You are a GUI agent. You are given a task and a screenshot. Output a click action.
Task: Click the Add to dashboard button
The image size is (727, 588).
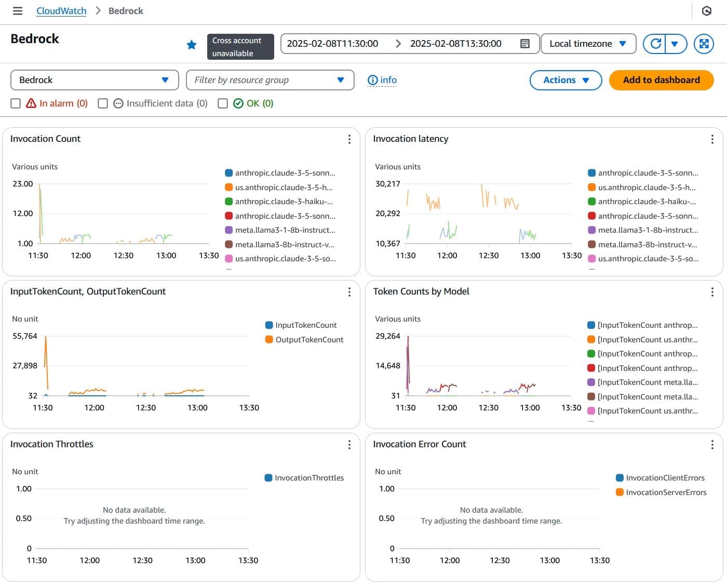click(661, 80)
